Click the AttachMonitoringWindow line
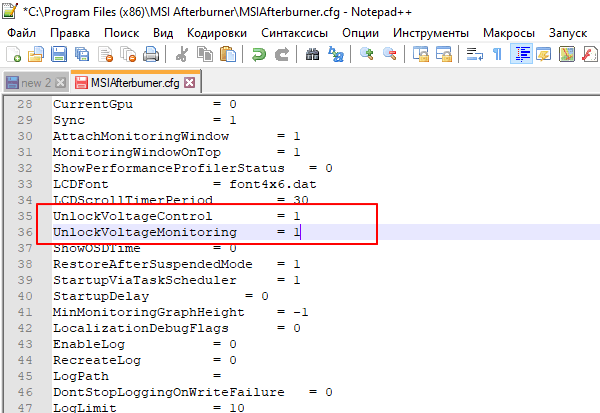The image size is (600, 413). tap(176, 136)
